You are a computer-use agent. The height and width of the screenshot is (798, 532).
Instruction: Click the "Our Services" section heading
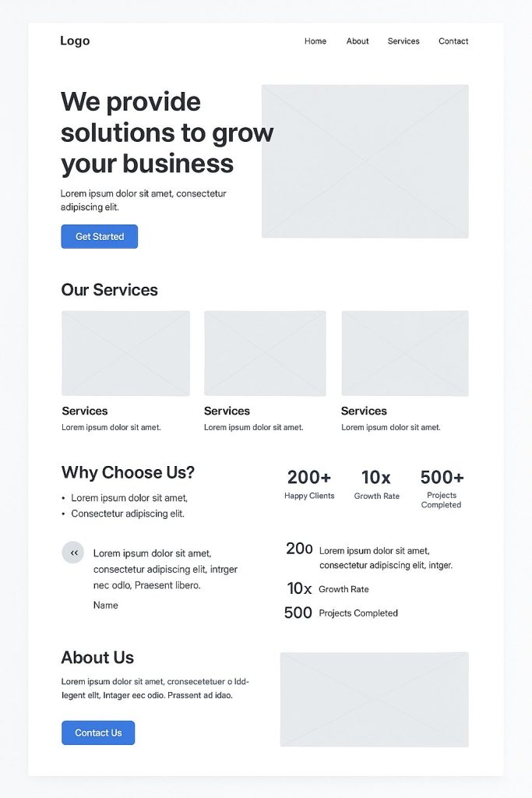coord(109,290)
